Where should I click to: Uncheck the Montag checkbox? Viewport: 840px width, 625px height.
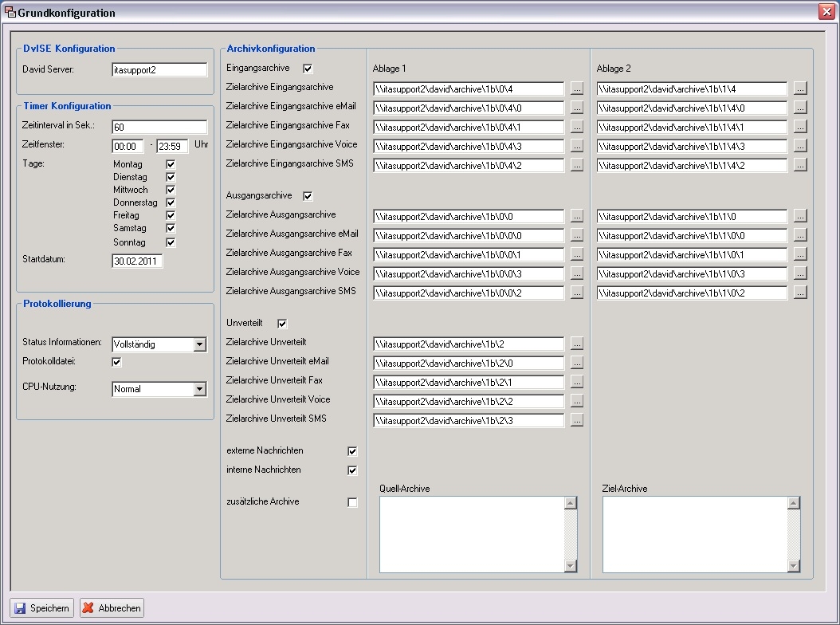[x=171, y=164]
